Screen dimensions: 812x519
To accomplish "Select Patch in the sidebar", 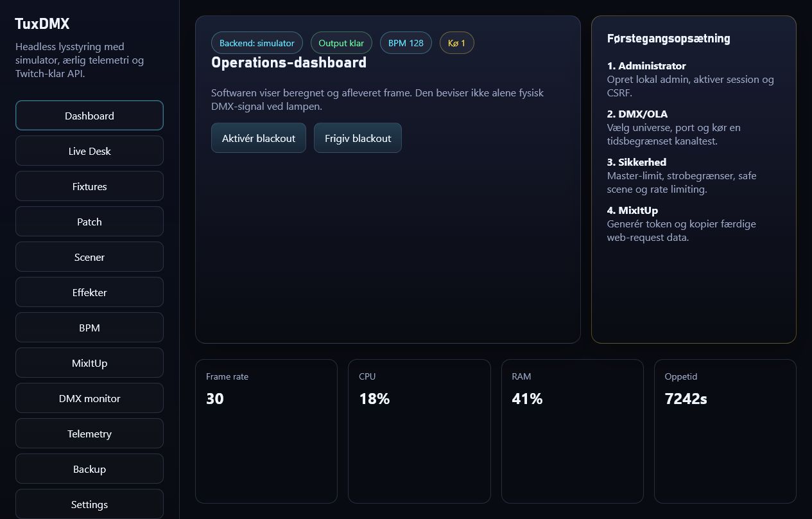I will [x=89, y=222].
